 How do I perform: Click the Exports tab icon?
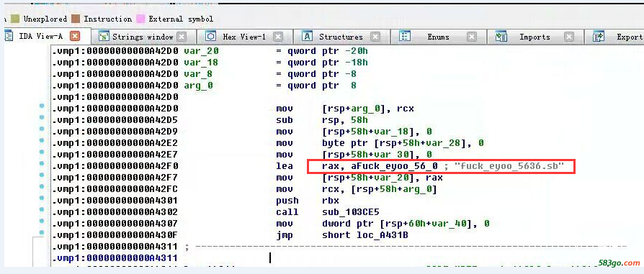tap(599, 37)
